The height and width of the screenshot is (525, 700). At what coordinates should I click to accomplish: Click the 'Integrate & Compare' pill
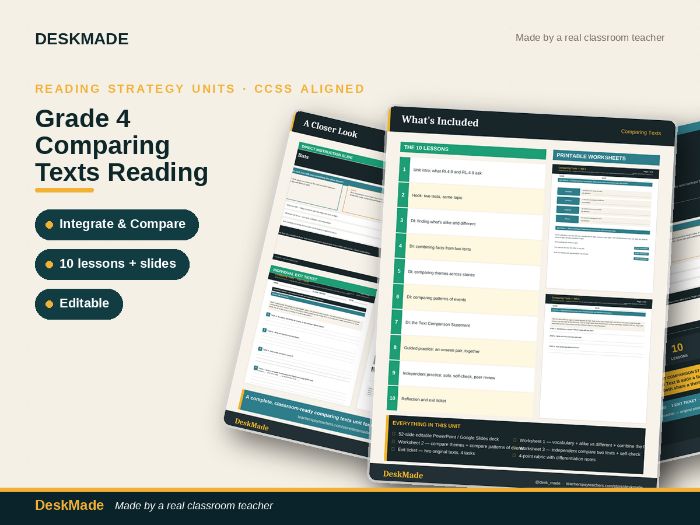pos(117,224)
